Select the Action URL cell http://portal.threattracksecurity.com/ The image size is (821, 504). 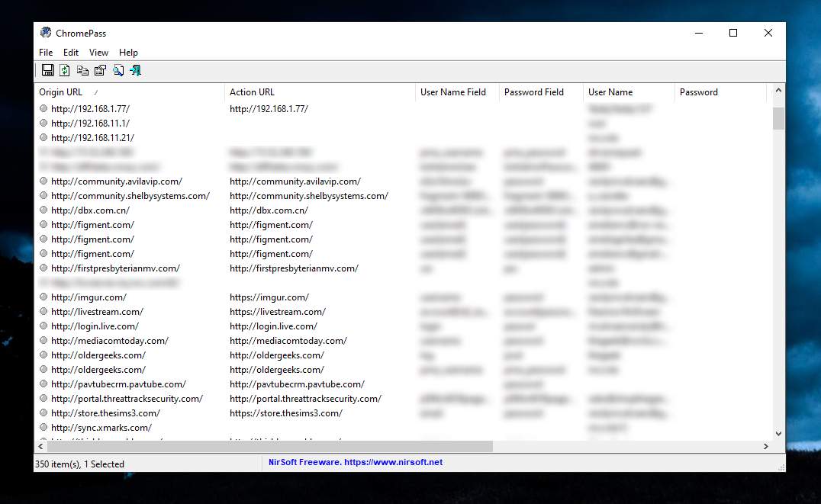[x=305, y=398]
